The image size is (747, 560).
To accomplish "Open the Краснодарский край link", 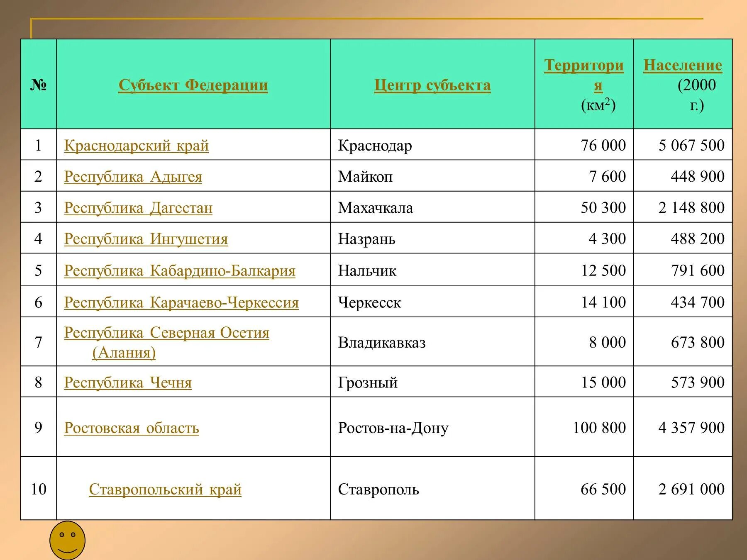I will click(136, 146).
